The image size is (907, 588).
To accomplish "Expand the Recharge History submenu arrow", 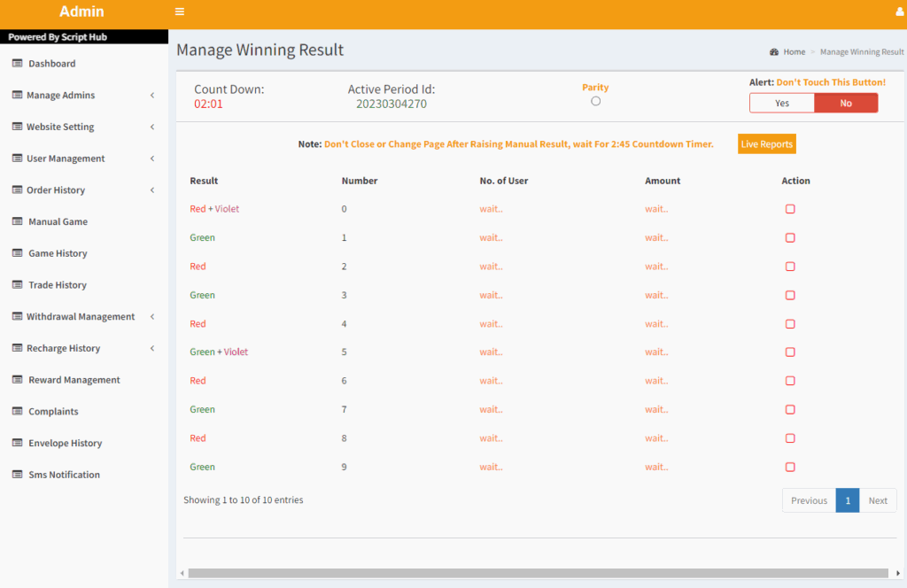I will [x=152, y=349].
